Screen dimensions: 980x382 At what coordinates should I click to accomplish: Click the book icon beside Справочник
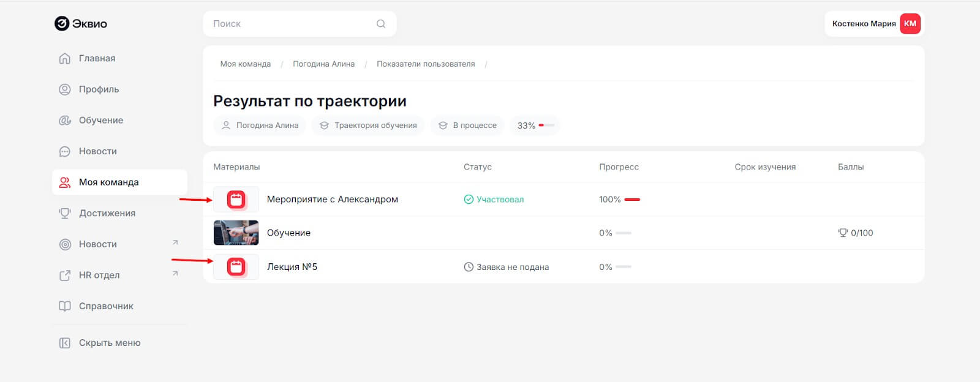(65, 306)
